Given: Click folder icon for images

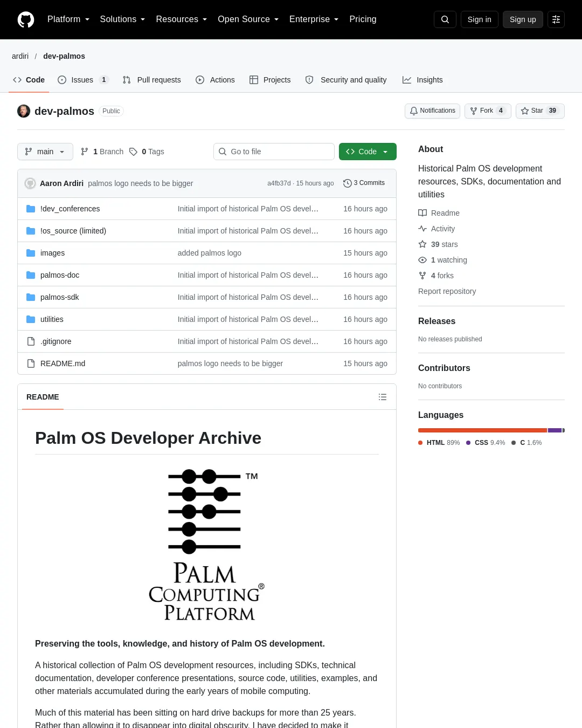Looking at the screenshot, I should pyautogui.click(x=31, y=253).
